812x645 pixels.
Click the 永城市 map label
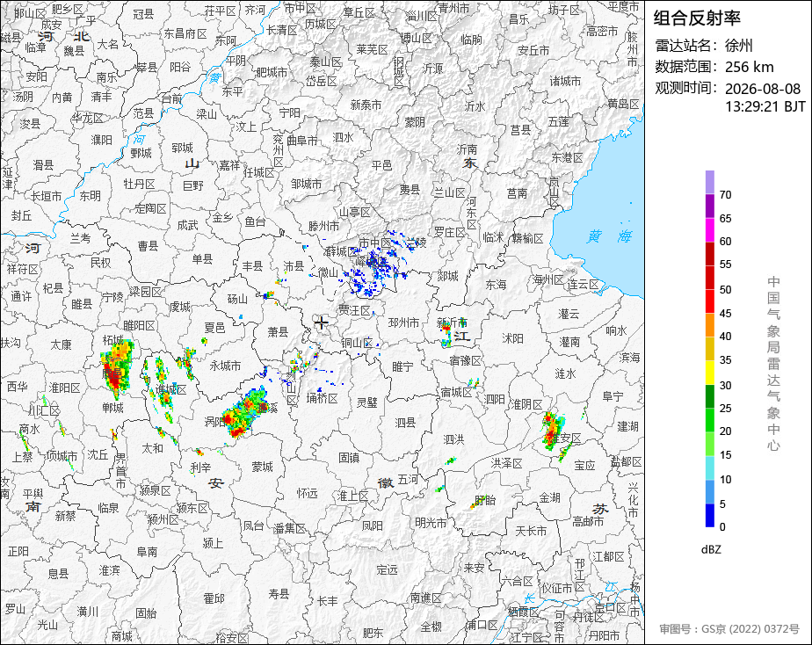pyautogui.click(x=225, y=366)
